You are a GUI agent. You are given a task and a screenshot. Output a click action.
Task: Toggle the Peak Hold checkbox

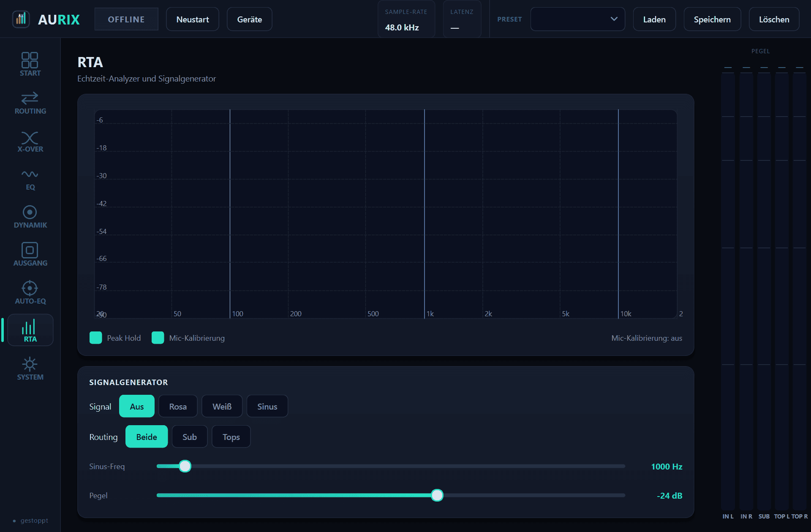96,338
